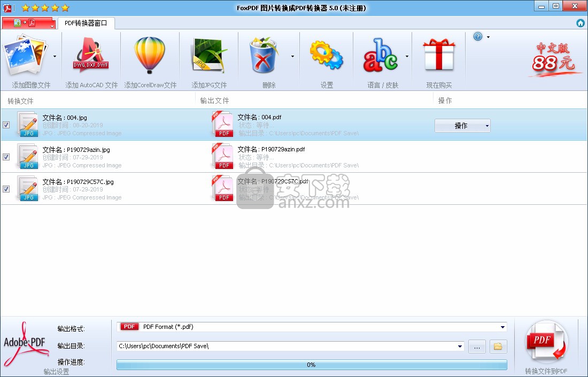Viewport: 588px width, 377px height.
Task: Click the app logo in the title bar
Action: coord(7,7)
